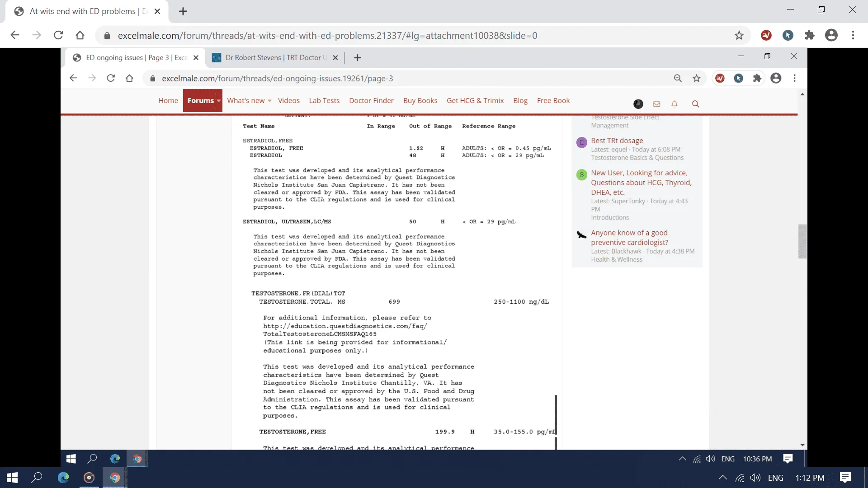The image size is (868, 488).
Task: Click the dark mode toggle icon
Action: (637, 103)
